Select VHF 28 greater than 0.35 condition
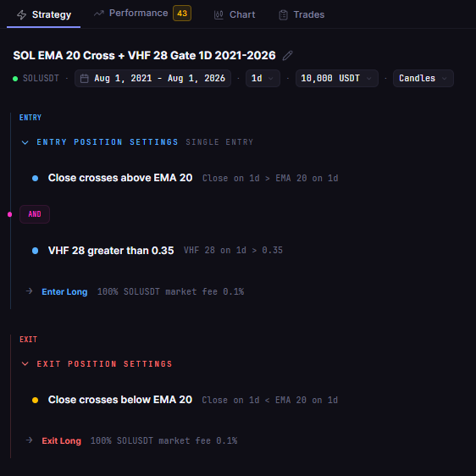Image resolution: width=476 pixels, height=476 pixels. pos(111,251)
